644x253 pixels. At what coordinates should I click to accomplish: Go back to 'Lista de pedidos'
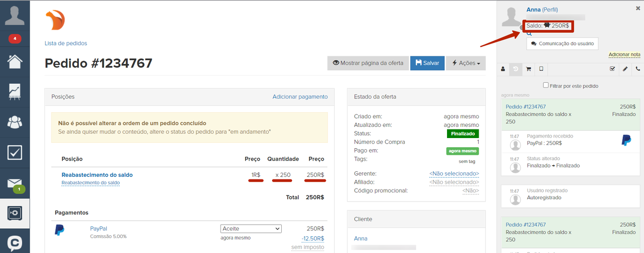pyautogui.click(x=65, y=44)
